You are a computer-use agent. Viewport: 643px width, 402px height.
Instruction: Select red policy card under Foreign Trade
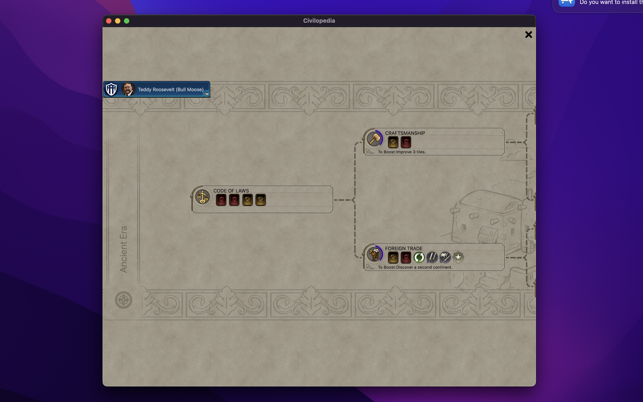(x=406, y=258)
